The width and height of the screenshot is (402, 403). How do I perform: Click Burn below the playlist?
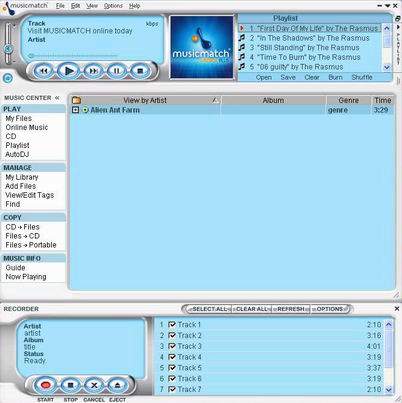tap(335, 77)
